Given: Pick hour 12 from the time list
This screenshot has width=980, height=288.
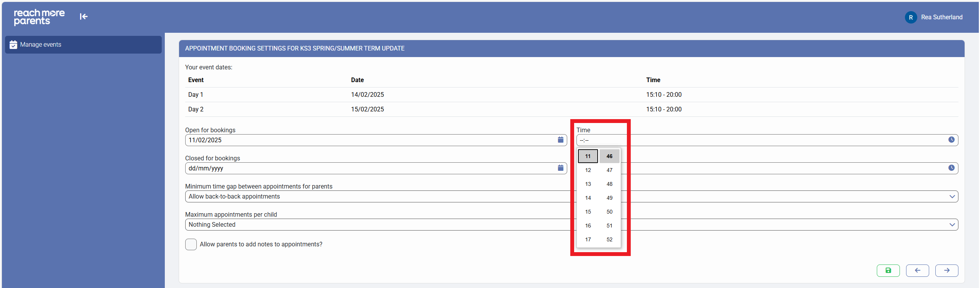Looking at the screenshot, I should click(x=588, y=170).
